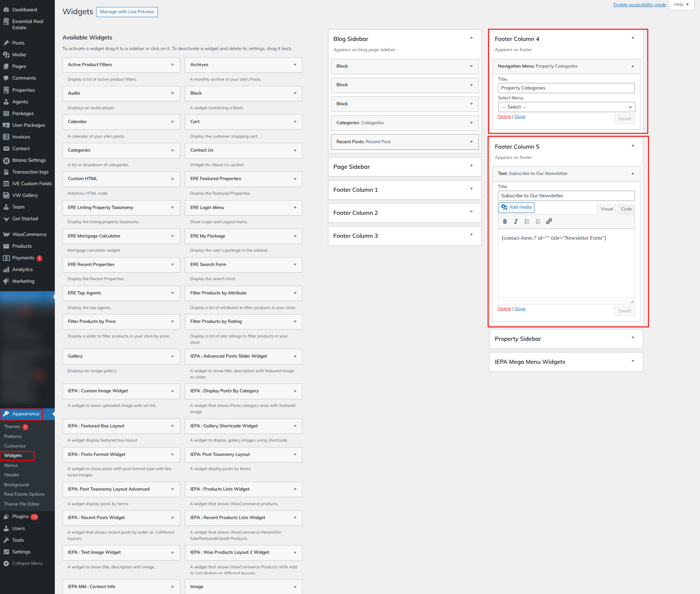The width and height of the screenshot is (700, 594).
Task: Expand the Footer Column 1 panel
Action: [x=471, y=189]
